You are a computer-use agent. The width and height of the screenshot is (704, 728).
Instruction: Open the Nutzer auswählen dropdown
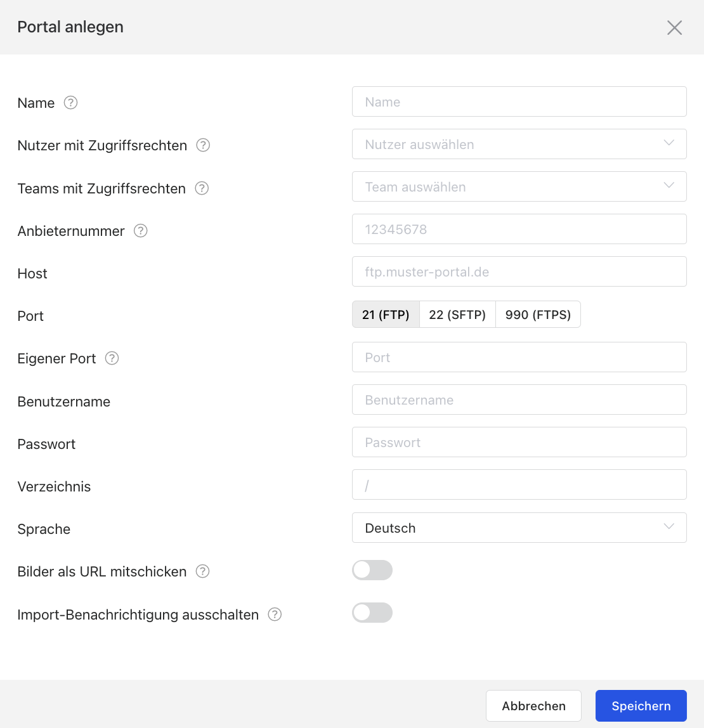point(519,144)
